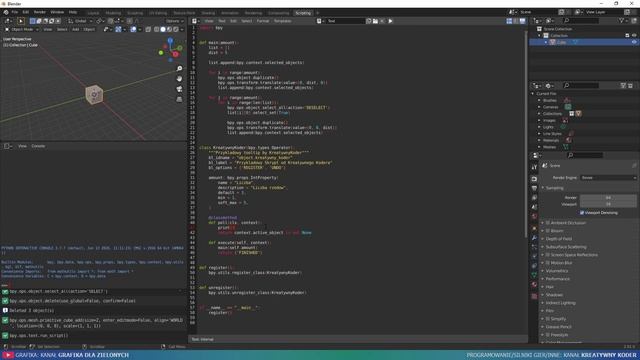Toggle camera view icon in viewport
The height and width of the screenshot is (360, 640).
coord(180,89)
